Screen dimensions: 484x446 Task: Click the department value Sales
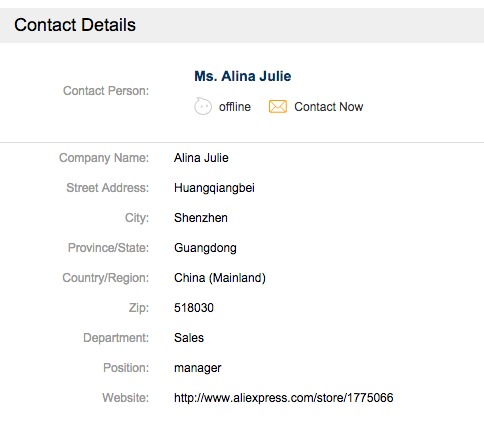(189, 338)
